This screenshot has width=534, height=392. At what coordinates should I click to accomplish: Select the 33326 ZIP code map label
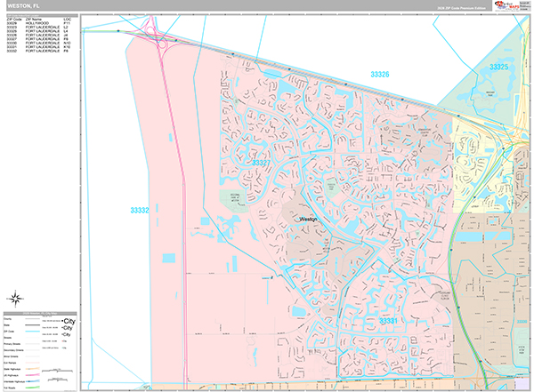[380, 74]
